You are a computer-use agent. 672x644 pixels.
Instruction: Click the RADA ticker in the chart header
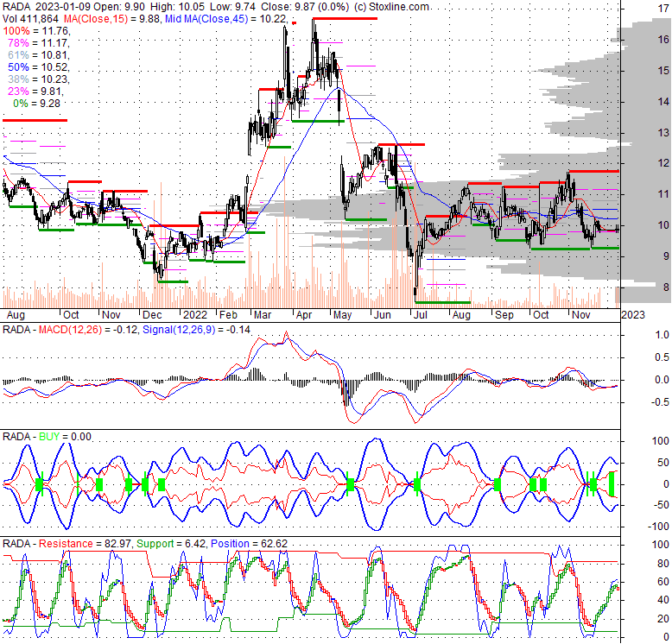tap(16, 7)
